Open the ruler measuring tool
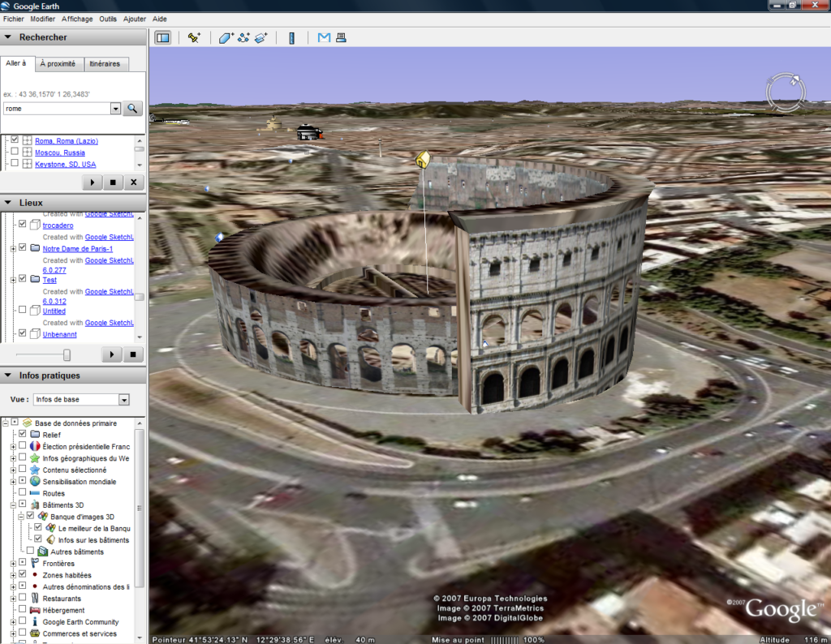The width and height of the screenshot is (831, 644). click(291, 37)
